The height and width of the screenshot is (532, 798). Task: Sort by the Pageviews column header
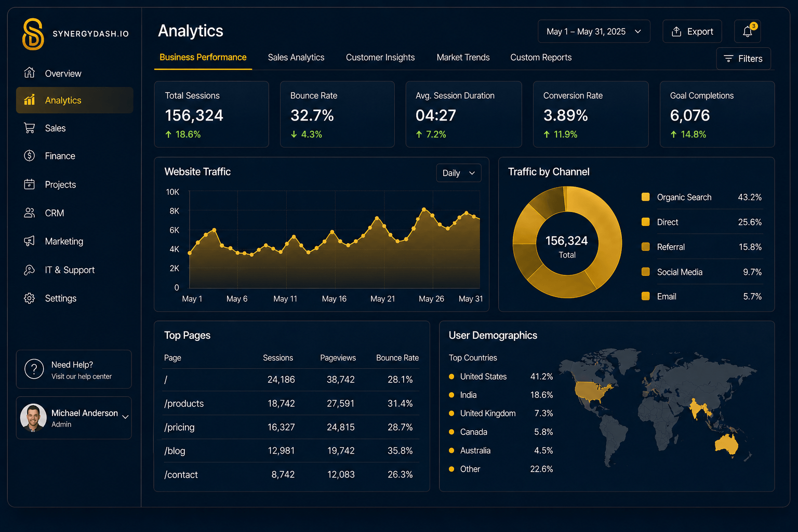[338, 358]
